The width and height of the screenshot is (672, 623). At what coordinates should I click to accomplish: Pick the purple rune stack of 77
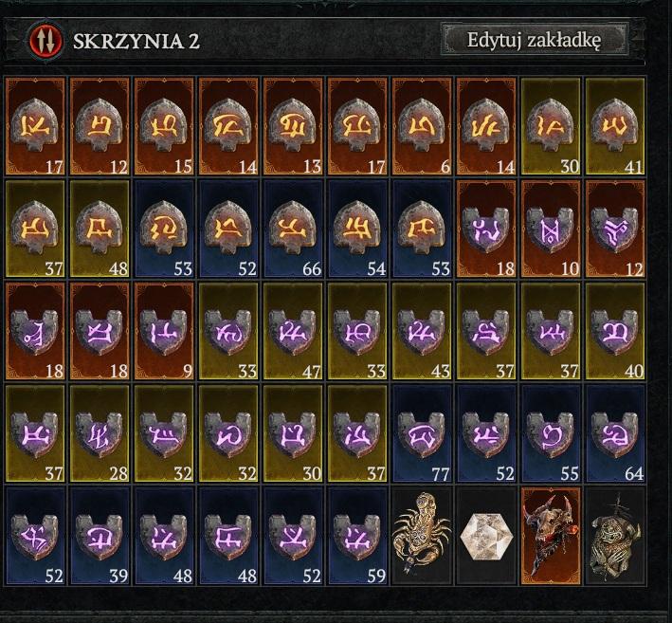tap(422, 433)
